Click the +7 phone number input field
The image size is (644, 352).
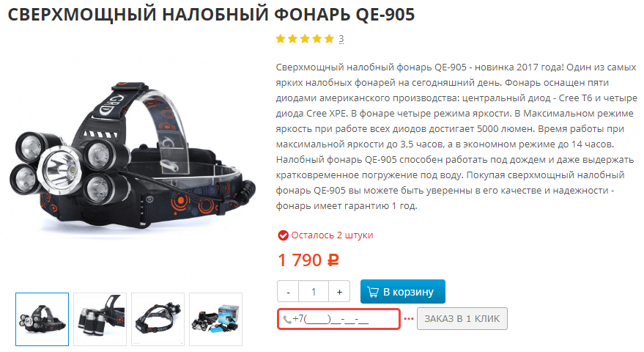pyautogui.click(x=338, y=319)
